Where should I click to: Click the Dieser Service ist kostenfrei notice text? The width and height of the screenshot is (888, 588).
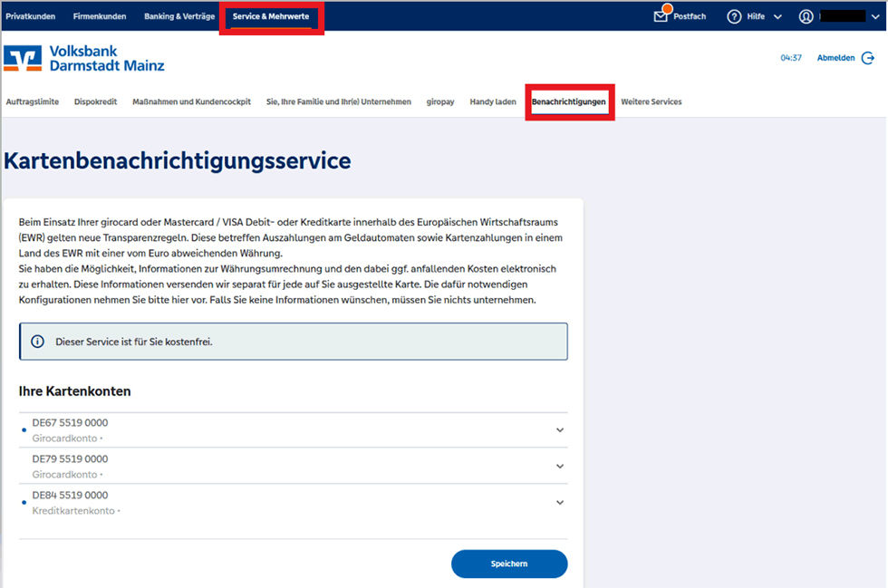[x=134, y=342]
